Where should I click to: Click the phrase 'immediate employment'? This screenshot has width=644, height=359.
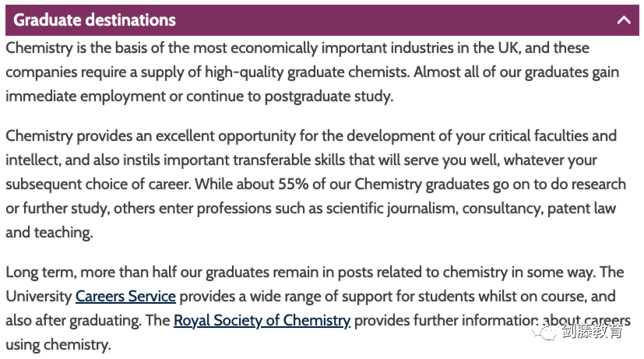click(86, 96)
